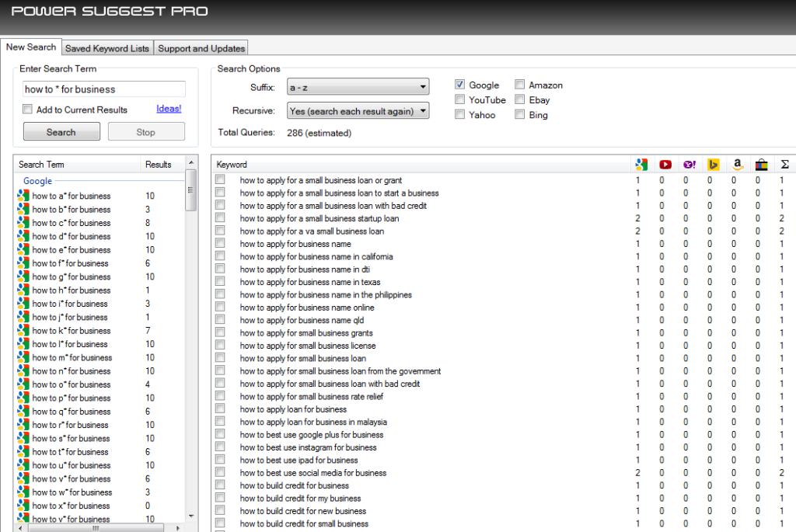Tick the Add to Current Results checkbox
This screenshot has width=796, height=532.
pyautogui.click(x=27, y=110)
